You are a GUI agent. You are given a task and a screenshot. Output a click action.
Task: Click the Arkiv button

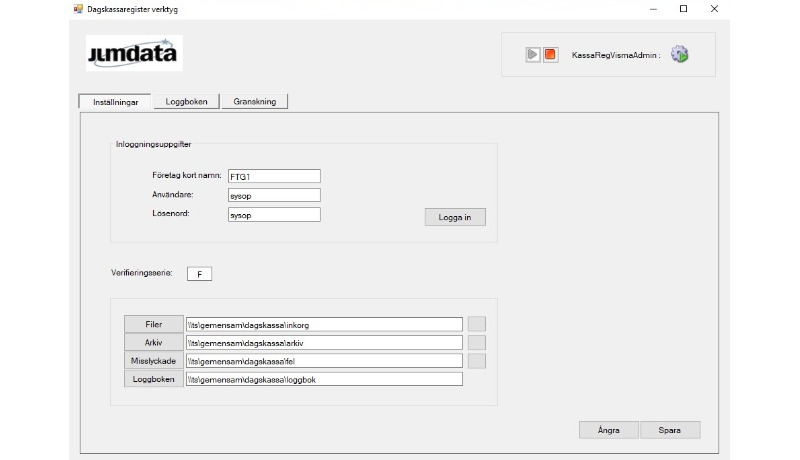click(x=154, y=343)
